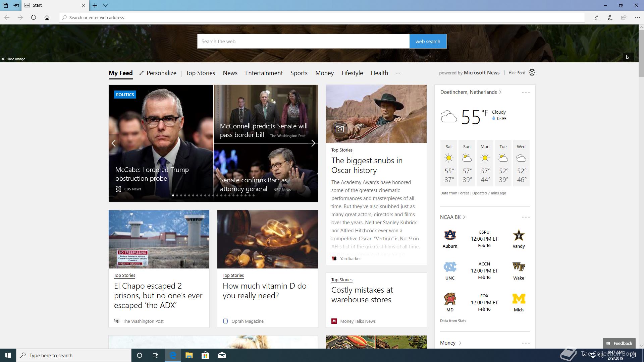This screenshot has width=644, height=362.
Task: Open The biggest snubs in Oscar history
Action: (367, 165)
